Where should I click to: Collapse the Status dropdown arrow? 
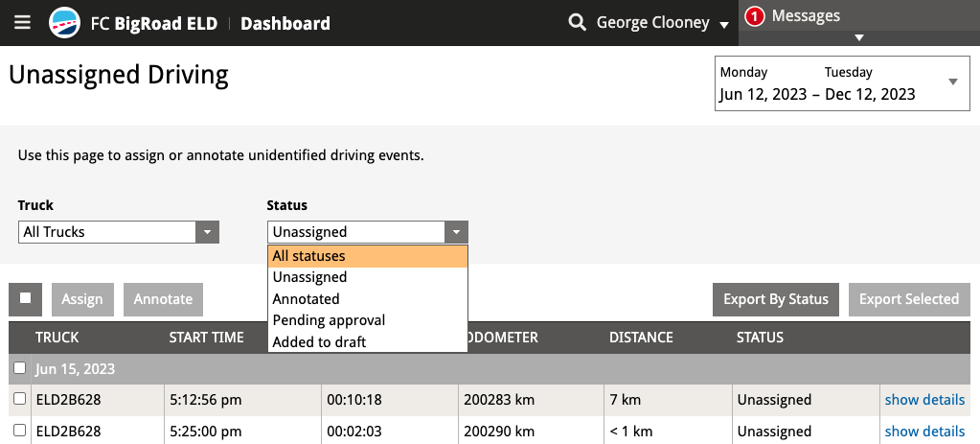point(456,232)
